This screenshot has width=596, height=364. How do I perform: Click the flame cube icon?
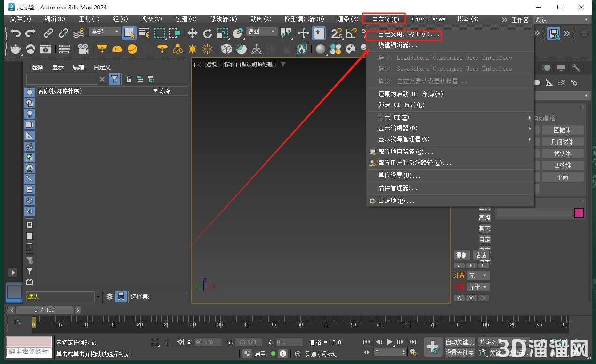tap(302, 49)
